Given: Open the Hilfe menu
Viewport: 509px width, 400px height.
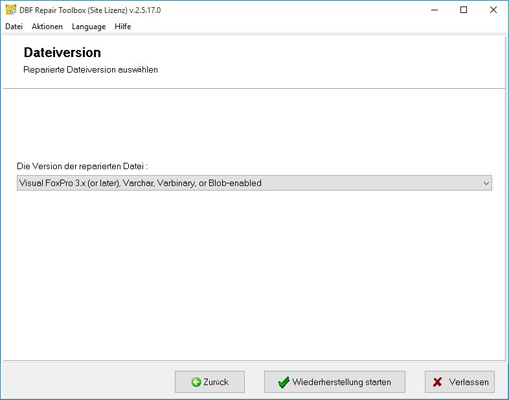Looking at the screenshot, I should 123,27.
